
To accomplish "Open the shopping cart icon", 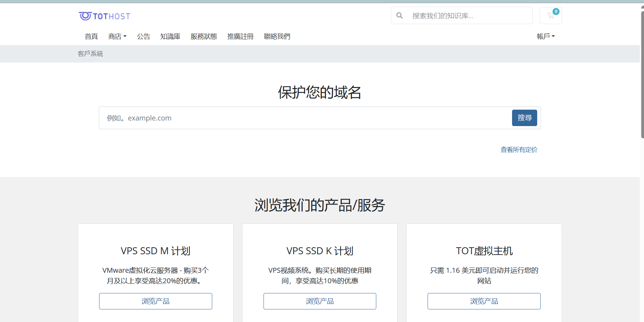I will point(550,16).
